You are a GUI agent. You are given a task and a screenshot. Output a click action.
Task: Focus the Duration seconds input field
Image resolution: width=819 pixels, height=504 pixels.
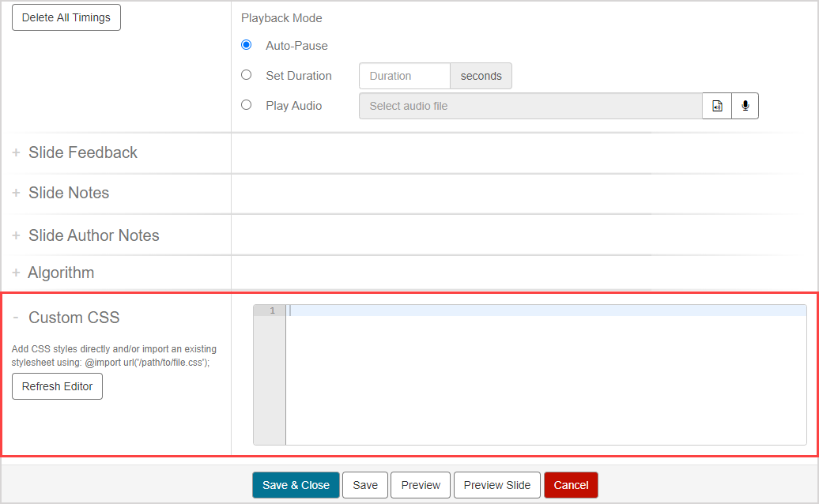404,76
